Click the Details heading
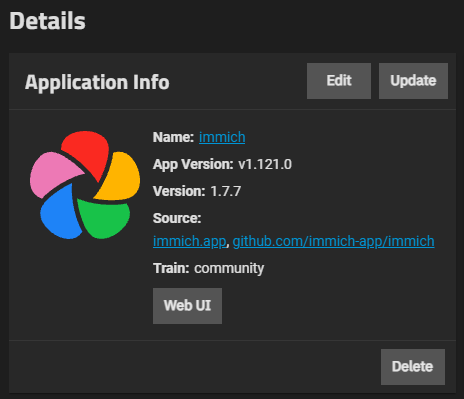The width and height of the screenshot is (464, 399). click(47, 21)
